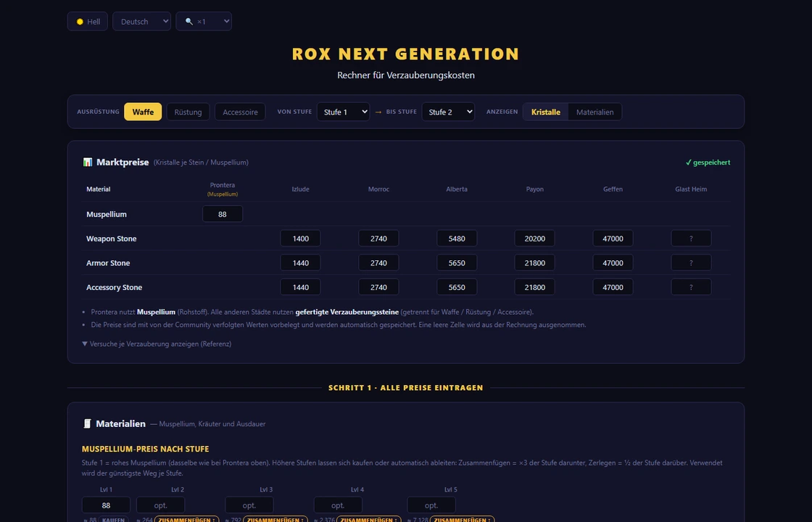
Task: Click Weapon Stone Geffen price field
Action: [613, 239]
